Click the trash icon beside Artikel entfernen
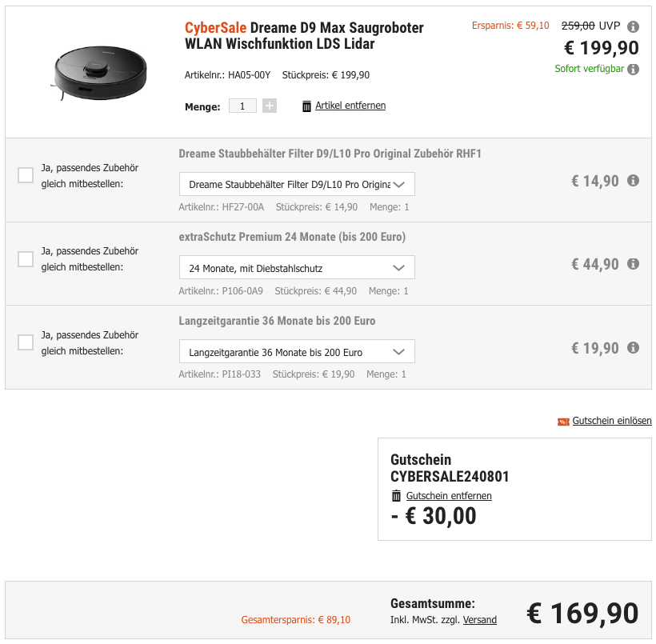656x644 pixels. pyautogui.click(x=306, y=106)
